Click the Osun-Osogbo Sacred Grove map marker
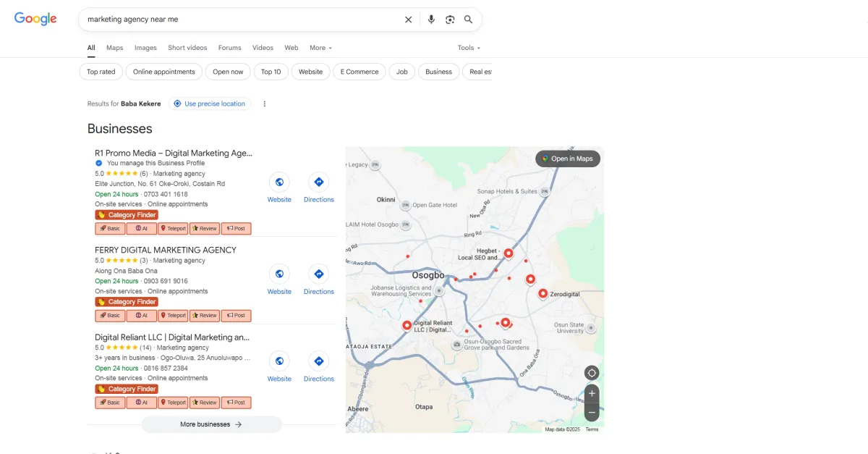The height and width of the screenshot is (454, 868). tap(456, 345)
